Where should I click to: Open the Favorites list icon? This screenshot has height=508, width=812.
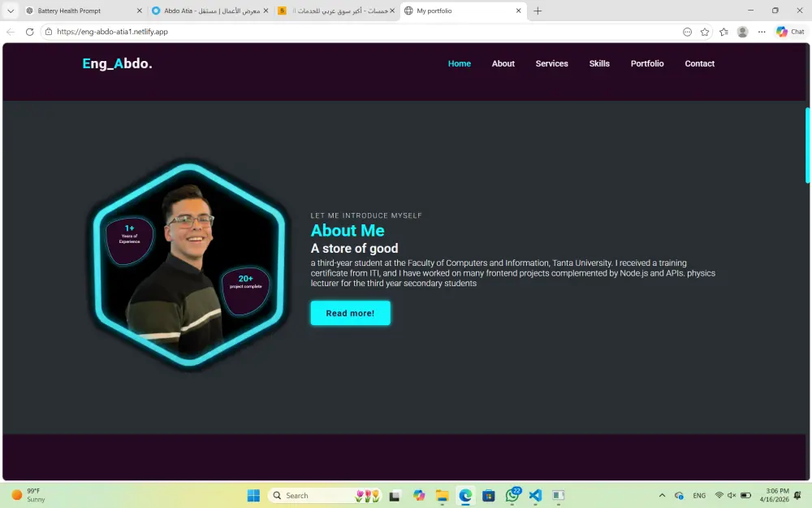click(x=723, y=32)
